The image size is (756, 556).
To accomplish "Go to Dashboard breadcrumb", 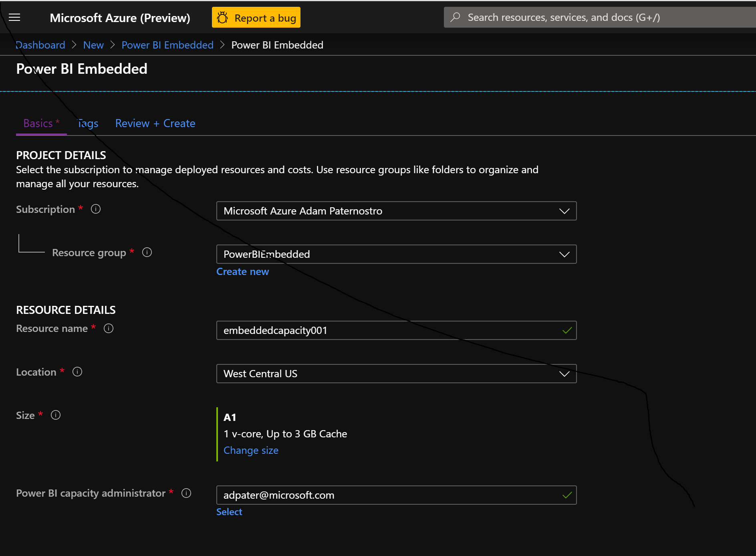I will pyautogui.click(x=40, y=45).
